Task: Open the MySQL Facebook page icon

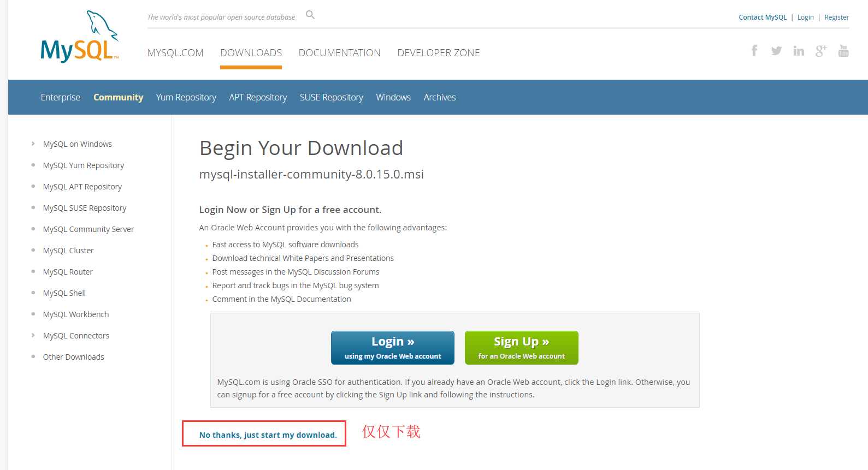Action: [754, 51]
